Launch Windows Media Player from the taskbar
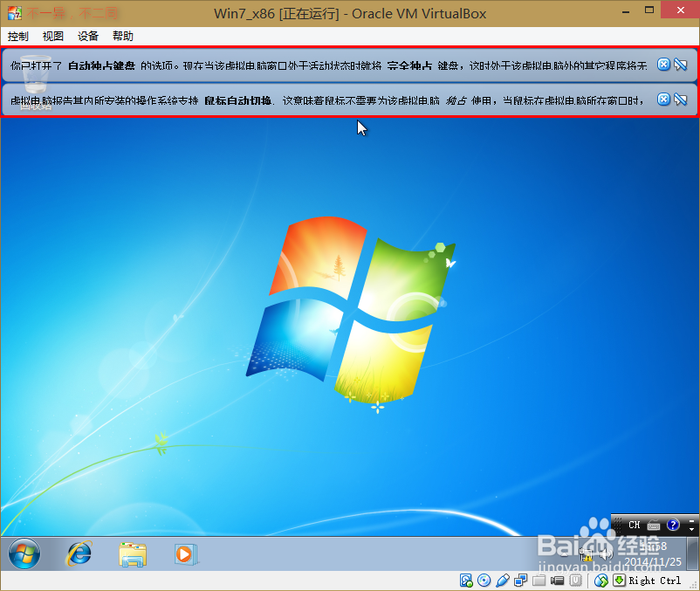Screen dimensions: 700x591 185,554
